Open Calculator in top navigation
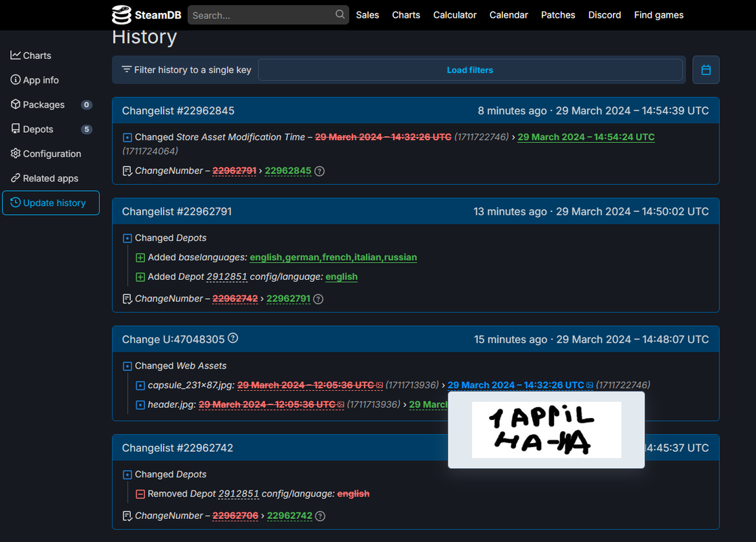 455,15
